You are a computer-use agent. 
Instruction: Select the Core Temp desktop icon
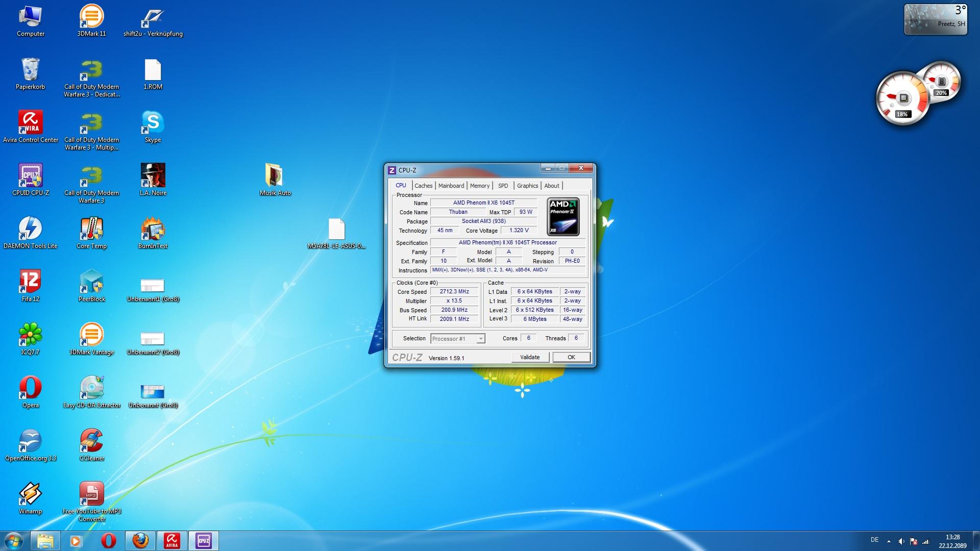pyautogui.click(x=92, y=233)
